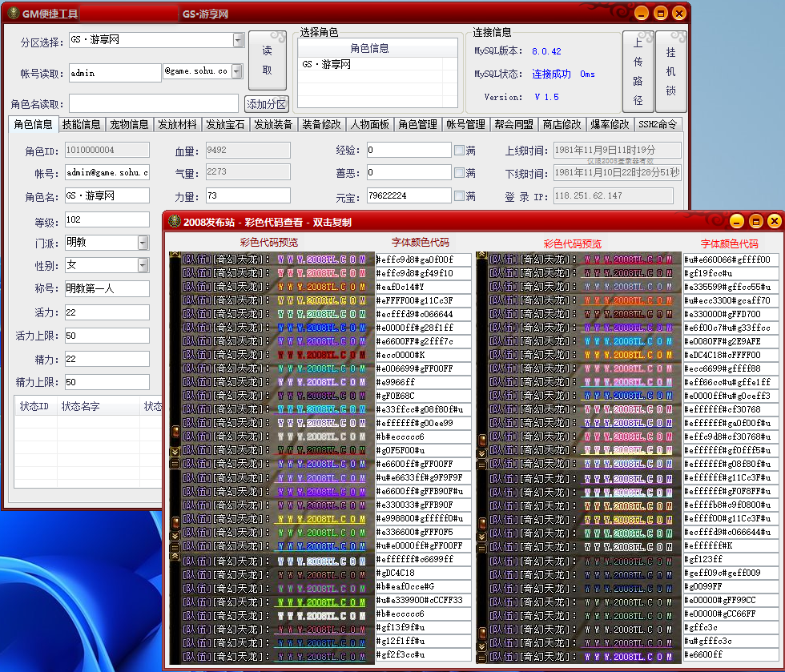Viewport: 785px width, 672px height.
Task: Click the GM便捷工具 title bar app icon
Action: coord(14,14)
